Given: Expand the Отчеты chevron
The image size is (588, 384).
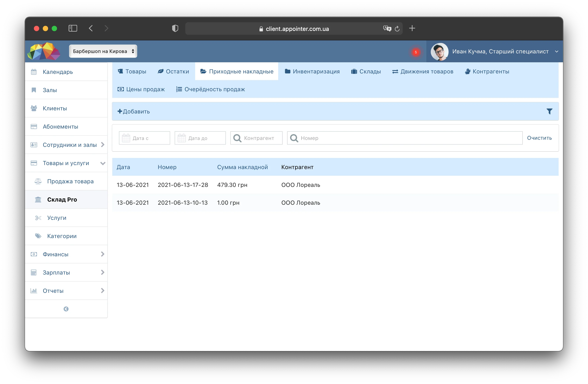Looking at the screenshot, I should pos(102,291).
